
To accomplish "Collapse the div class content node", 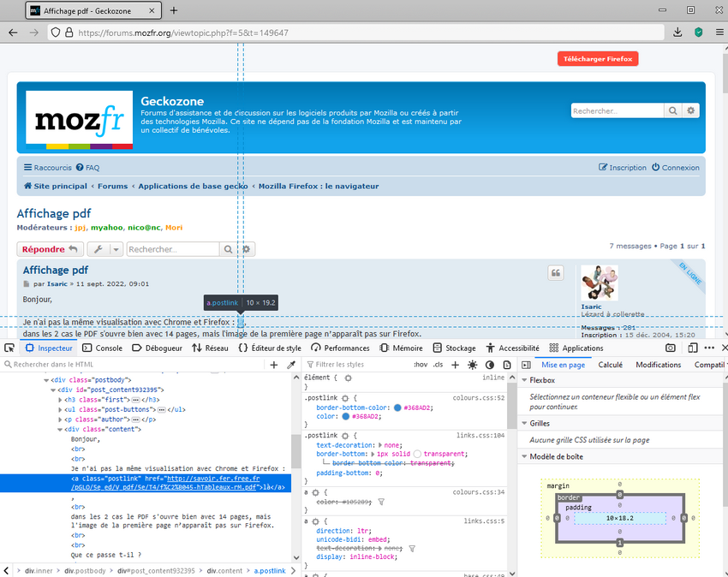I will (x=60, y=430).
